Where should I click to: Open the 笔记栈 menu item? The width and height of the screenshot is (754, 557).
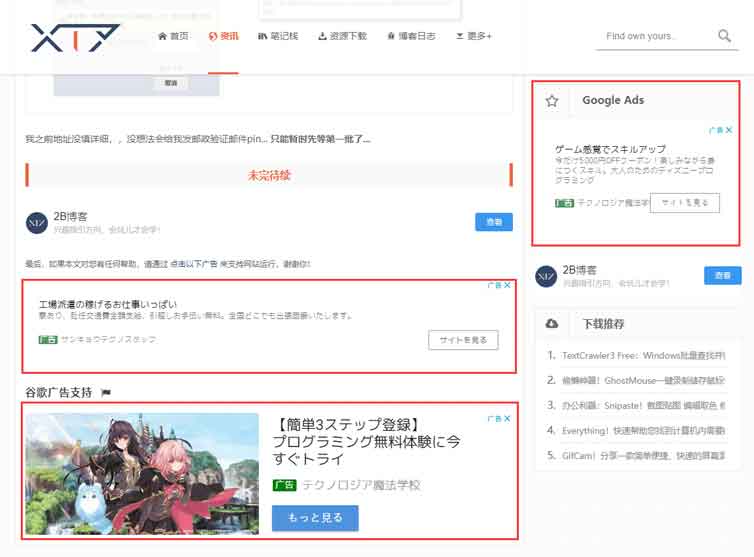(x=278, y=36)
